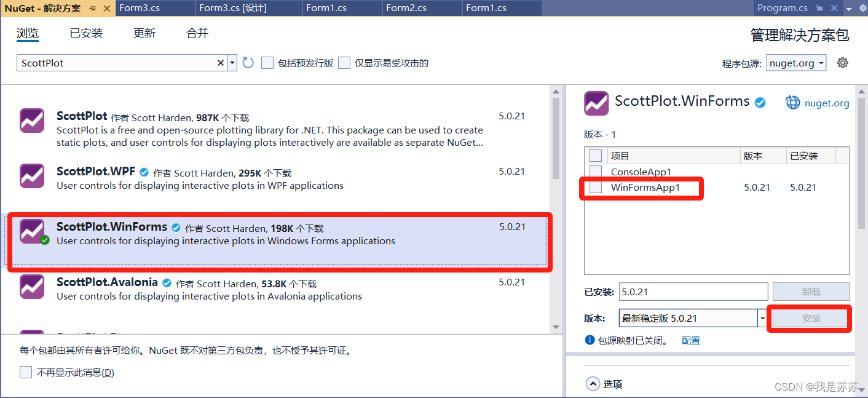Image resolution: width=868 pixels, height=398 pixels.
Task: Click the 安装 (Install) button
Action: [x=811, y=318]
